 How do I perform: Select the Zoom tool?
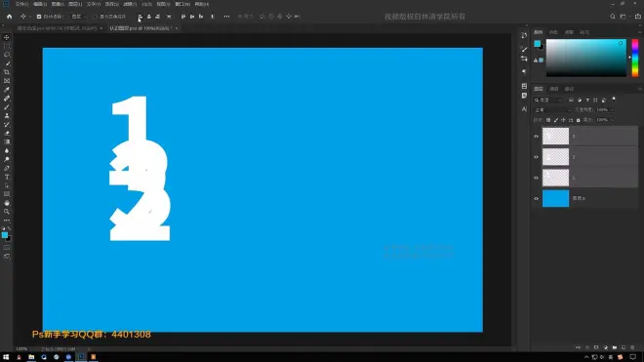click(x=7, y=212)
